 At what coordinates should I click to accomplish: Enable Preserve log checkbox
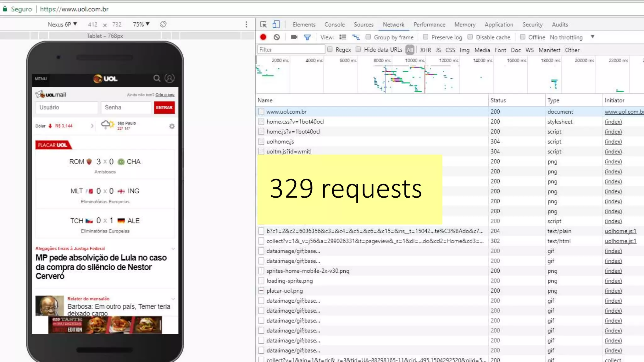(x=425, y=37)
